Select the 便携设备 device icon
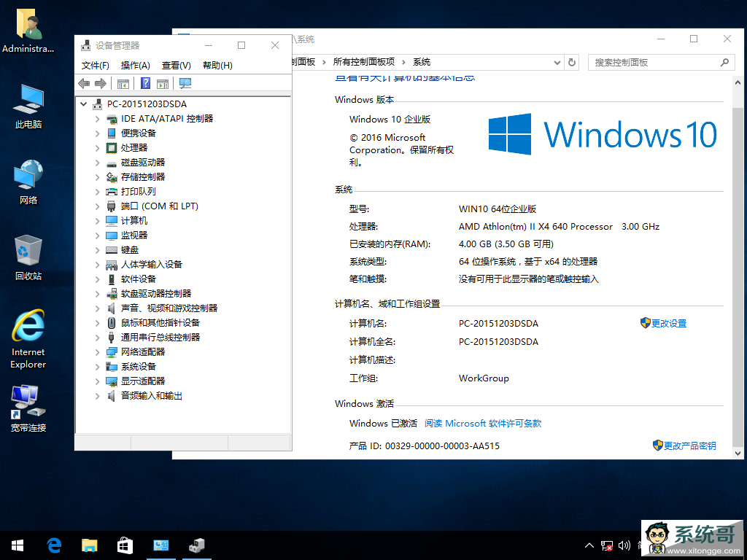747x560 pixels. point(112,133)
